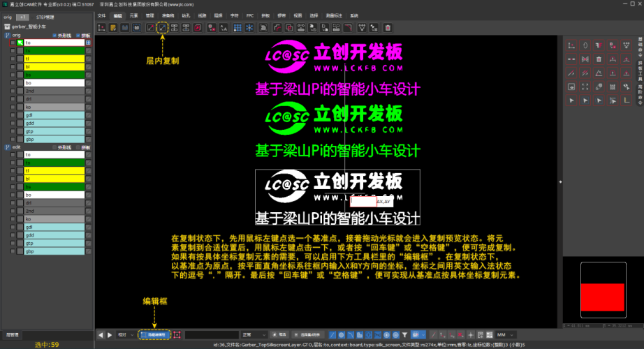The height and width of the screenshot is (349, 644).
Task: Check the bo layer checkbox under edit
Action: point(13,195)
